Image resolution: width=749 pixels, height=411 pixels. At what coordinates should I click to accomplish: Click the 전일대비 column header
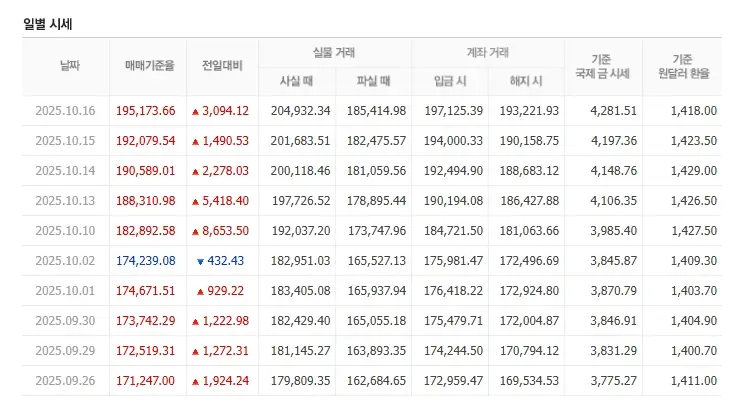pyautogui.click(x=220, y=66)
